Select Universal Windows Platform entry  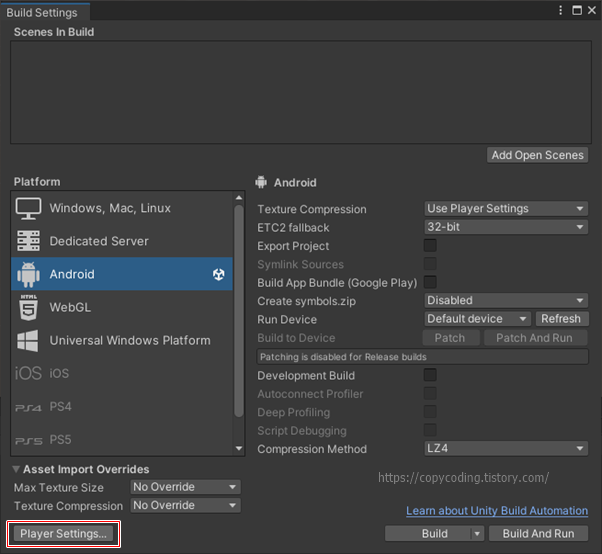pos(122,340)
